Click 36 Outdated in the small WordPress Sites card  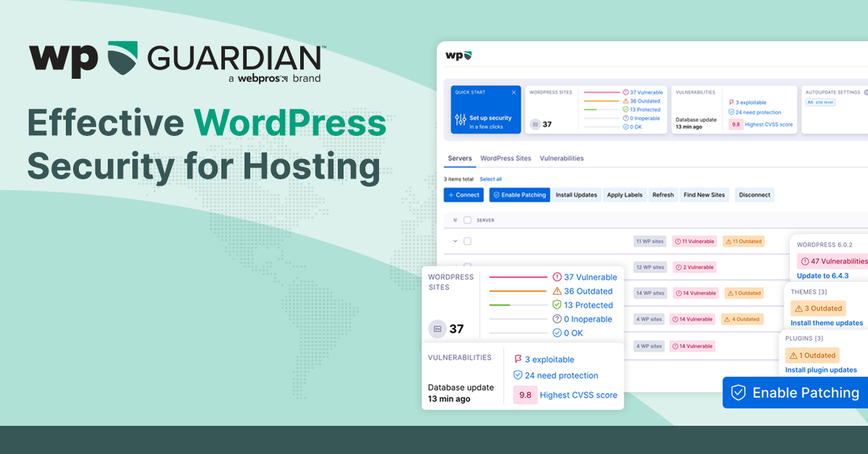(642, 101)
